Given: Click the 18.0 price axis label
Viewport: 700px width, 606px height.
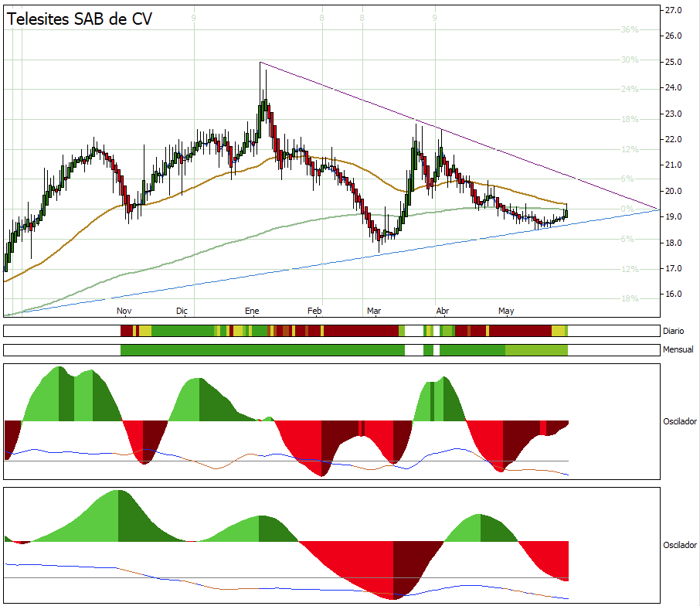Looking at the screenshot, I should coord(673,243).
